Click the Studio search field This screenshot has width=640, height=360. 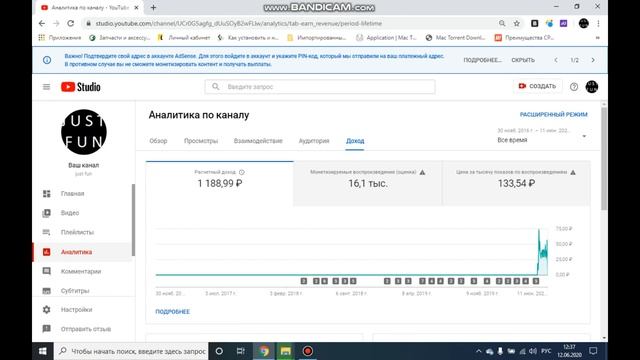coord(320,87)
